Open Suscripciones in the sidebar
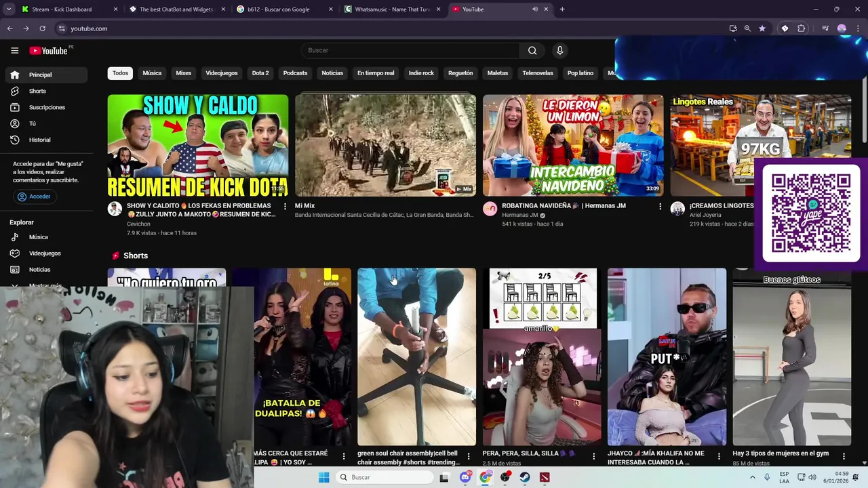 47,107
